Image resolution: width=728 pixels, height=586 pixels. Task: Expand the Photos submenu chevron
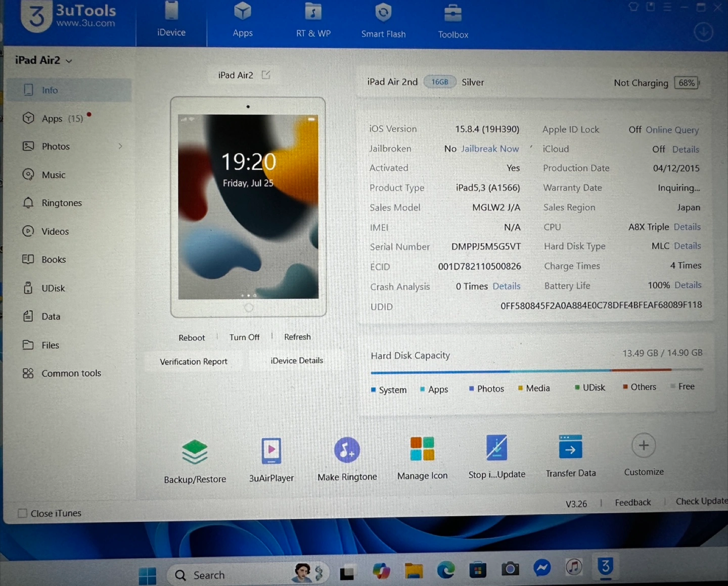(x=120, y=146)
